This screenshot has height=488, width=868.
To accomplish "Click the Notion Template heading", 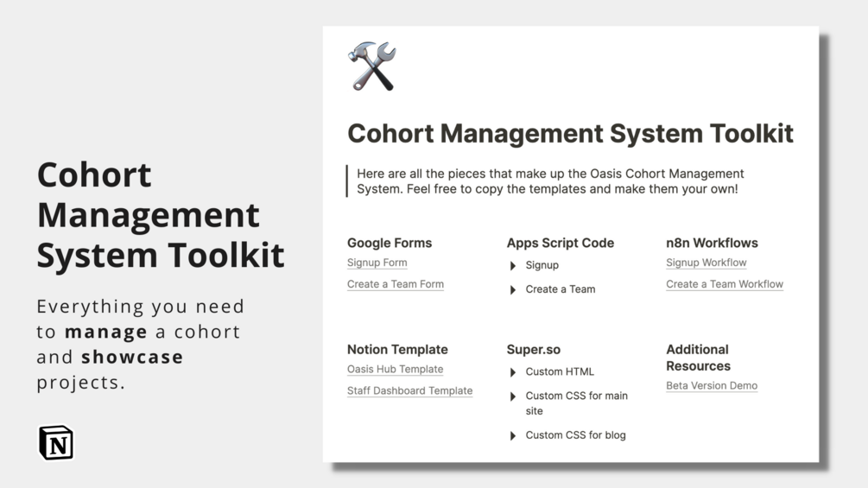I will pyautogui.click(x=397, y=350).
